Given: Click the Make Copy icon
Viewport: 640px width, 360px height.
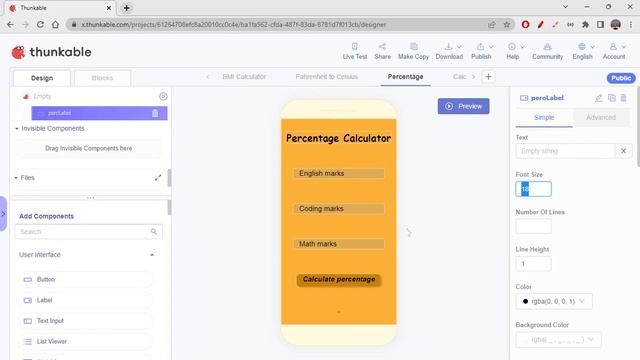Looking at the screenshot, I should [413, 47].
